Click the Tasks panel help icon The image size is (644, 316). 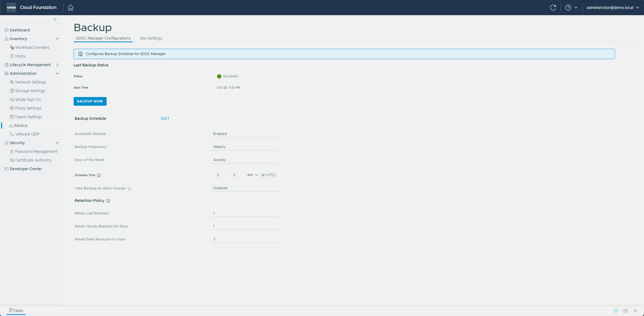pyautogui.click(x=616, y=311)
